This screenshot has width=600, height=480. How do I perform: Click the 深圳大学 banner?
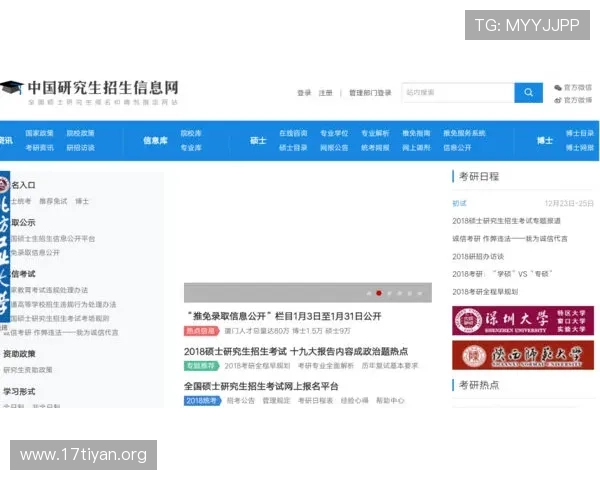[x=523, y=321]
